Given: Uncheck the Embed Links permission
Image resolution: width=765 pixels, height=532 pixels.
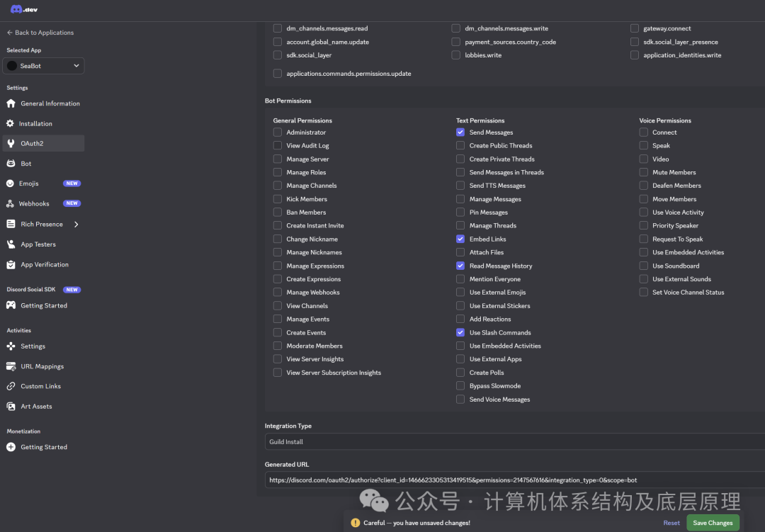Looking at the screenshot, I should tap(460, 239).
